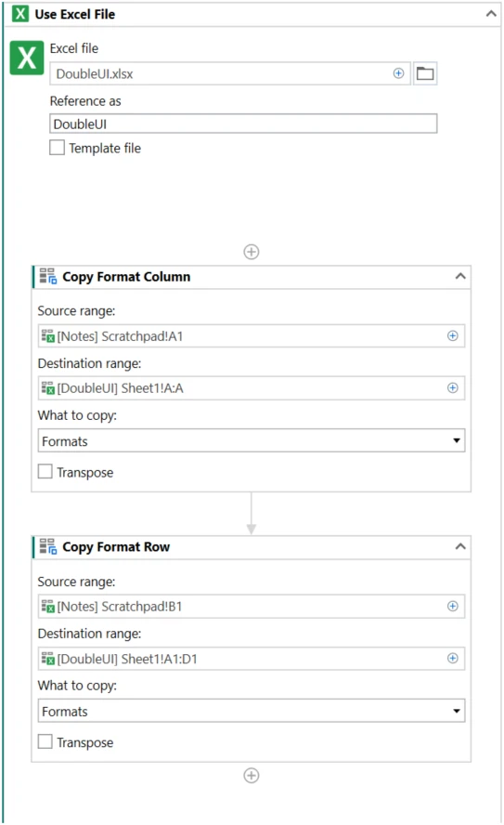Click plus icon in Sheet1!A:A destination range
This screenshot has width=504, height=825.
[453, 387]
